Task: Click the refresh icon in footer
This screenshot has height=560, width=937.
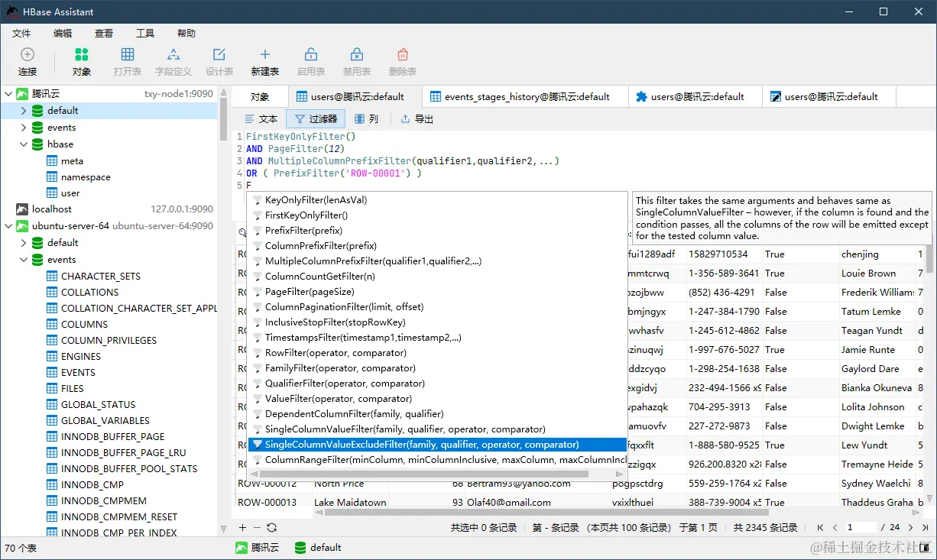Action: point(271,527)
